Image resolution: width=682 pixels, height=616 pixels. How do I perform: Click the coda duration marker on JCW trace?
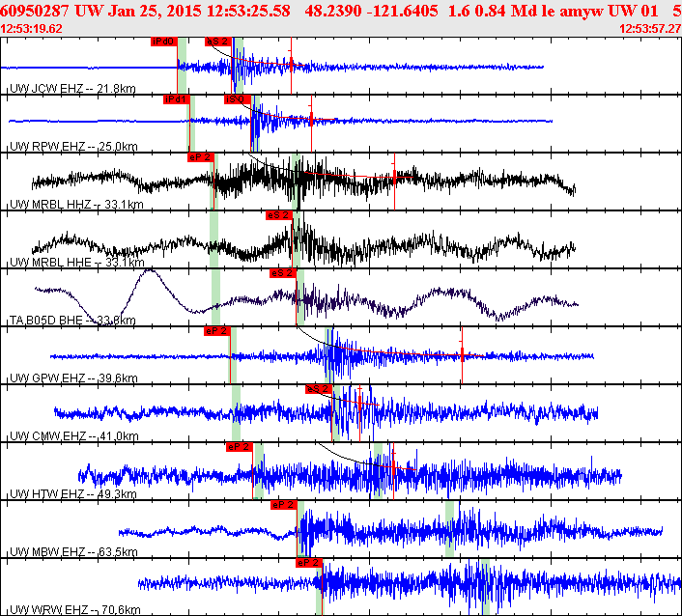pyautogui.click(x=291, y=66)
